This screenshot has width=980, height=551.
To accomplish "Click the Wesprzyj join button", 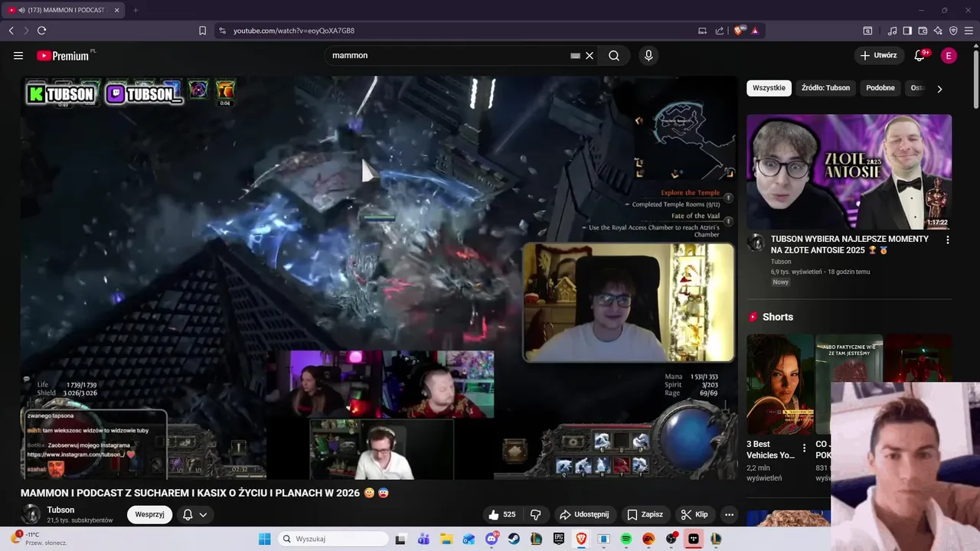I will (149, 514).
